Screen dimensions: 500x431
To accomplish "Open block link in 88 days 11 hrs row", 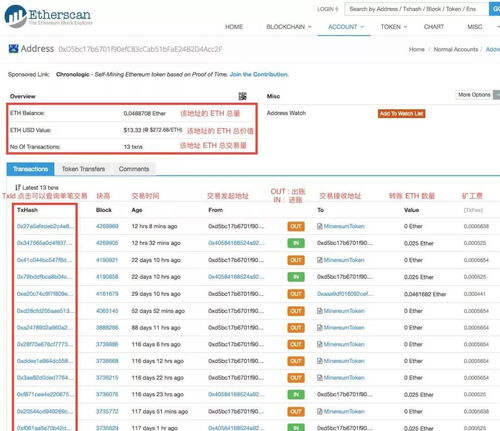I will 107,327.
